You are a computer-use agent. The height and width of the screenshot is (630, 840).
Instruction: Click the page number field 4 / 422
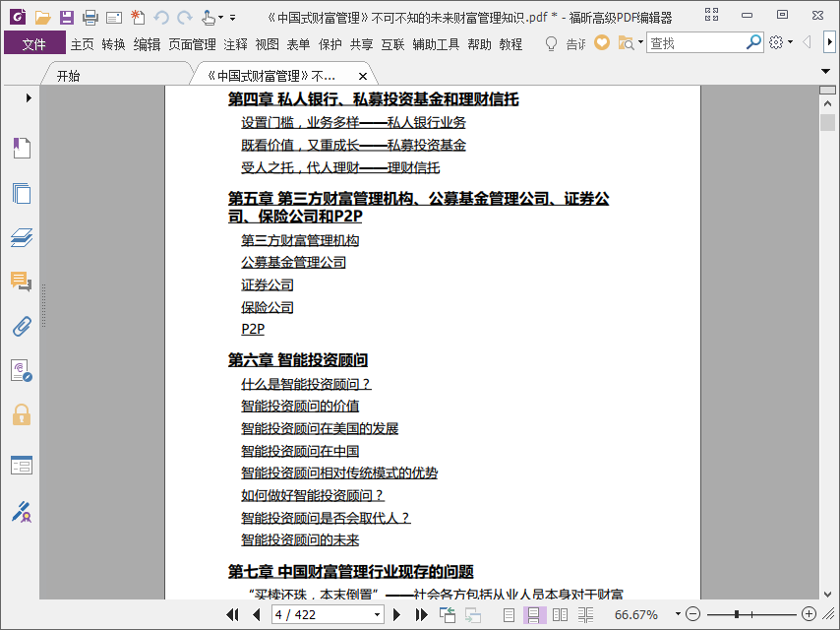[x=322, y=614]
